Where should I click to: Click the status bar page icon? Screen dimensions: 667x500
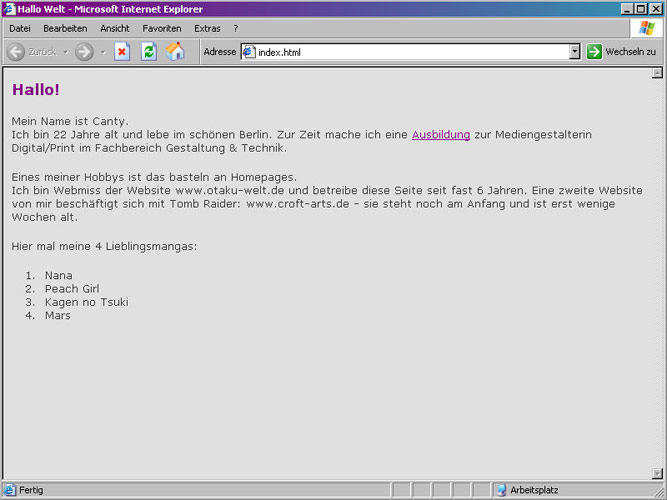9,490
